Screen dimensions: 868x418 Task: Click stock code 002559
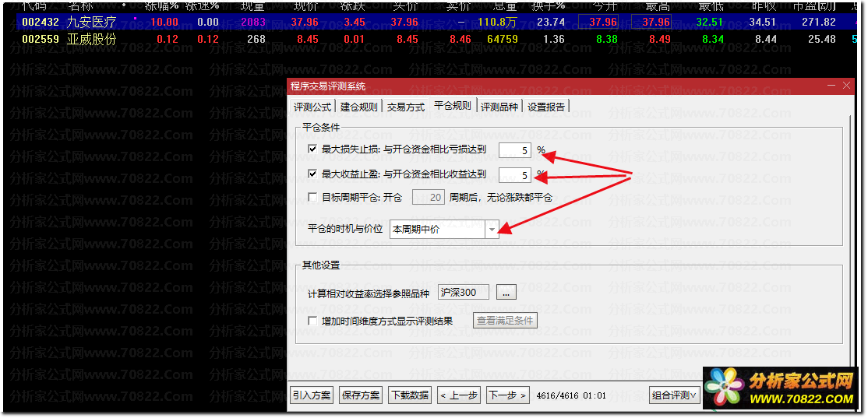pyautogui.click(x=40, y=39)
